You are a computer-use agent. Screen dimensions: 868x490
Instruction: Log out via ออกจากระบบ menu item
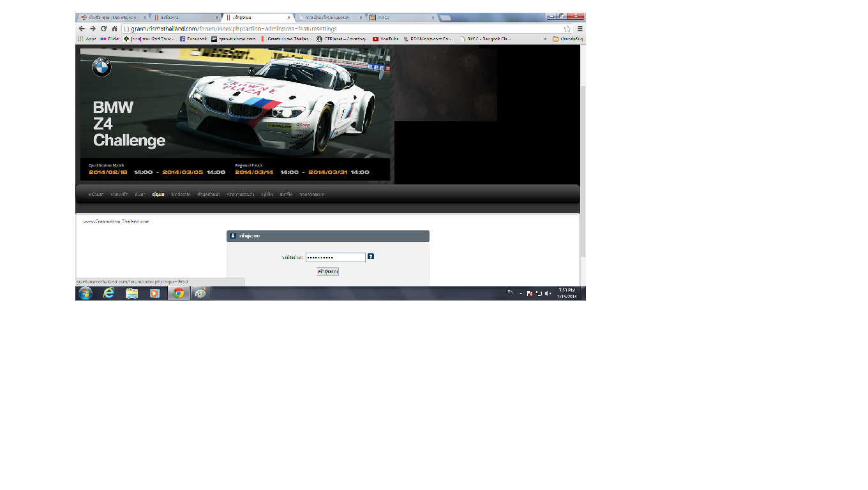point(311,194)
